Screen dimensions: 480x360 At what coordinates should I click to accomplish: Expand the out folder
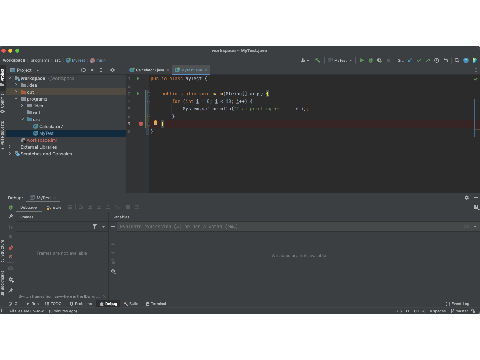(x=16, y=92)
